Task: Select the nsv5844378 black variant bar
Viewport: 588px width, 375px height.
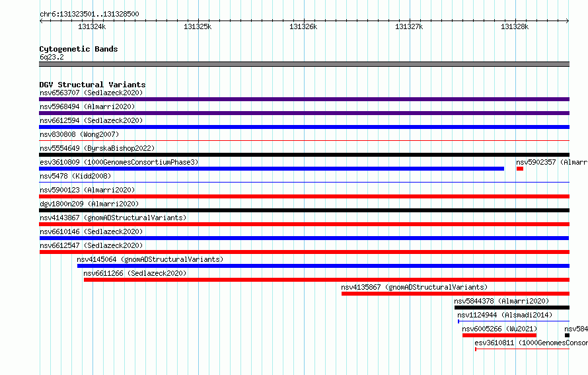Action: click(x=512, y=308)
